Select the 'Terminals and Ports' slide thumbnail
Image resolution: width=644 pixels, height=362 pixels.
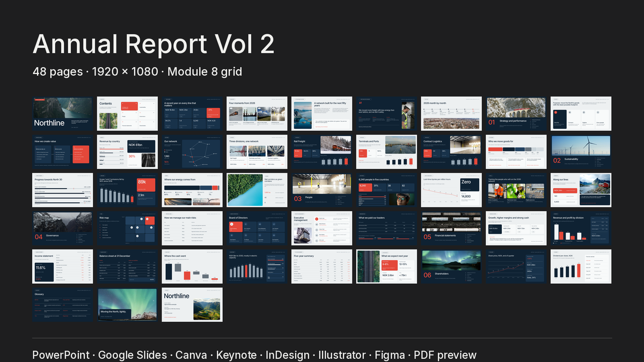pos(387,152)
